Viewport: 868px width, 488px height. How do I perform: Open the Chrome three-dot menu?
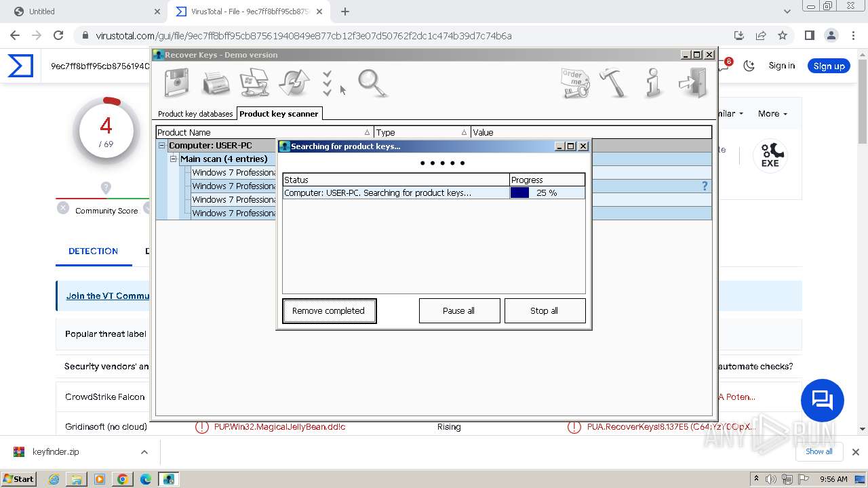pyautogui.click(x=852, y=36)
